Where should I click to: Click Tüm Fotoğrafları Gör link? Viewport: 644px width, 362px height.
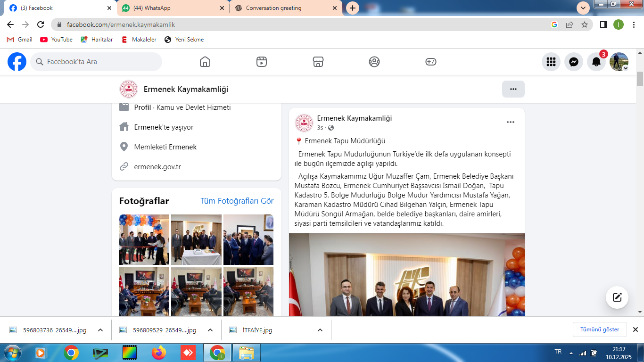237,201
